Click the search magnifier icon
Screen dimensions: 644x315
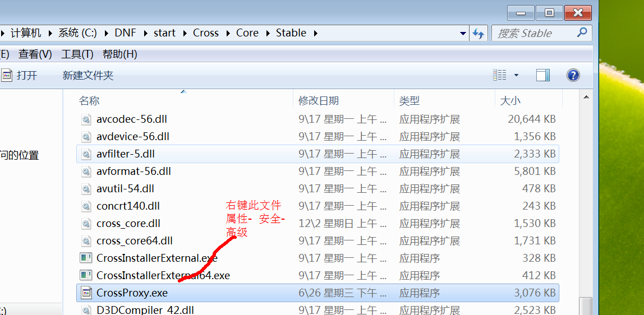point(582,33)
